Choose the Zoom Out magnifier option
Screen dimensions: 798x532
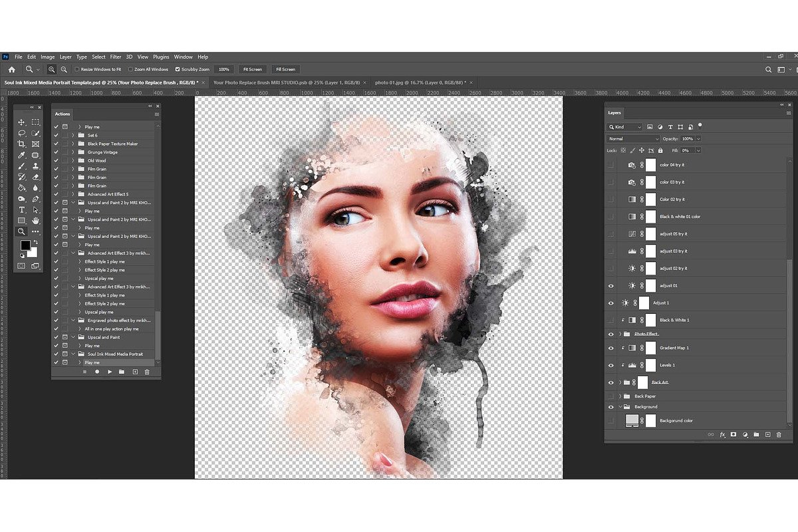(64, 69)
